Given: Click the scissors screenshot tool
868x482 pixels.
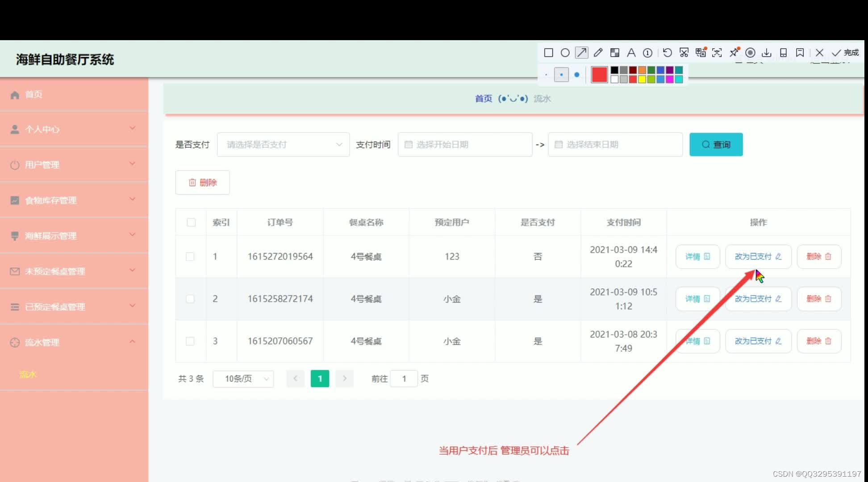Looking at the screenshot, I should click(684, 53).
